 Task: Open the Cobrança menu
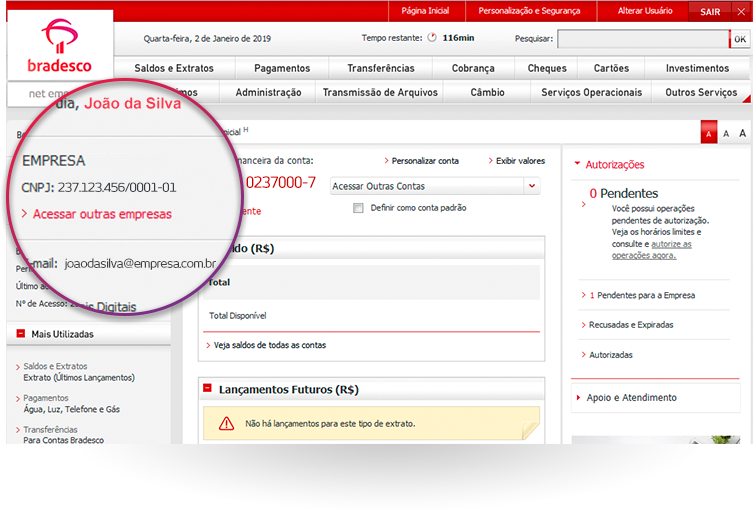pos(473,68)
